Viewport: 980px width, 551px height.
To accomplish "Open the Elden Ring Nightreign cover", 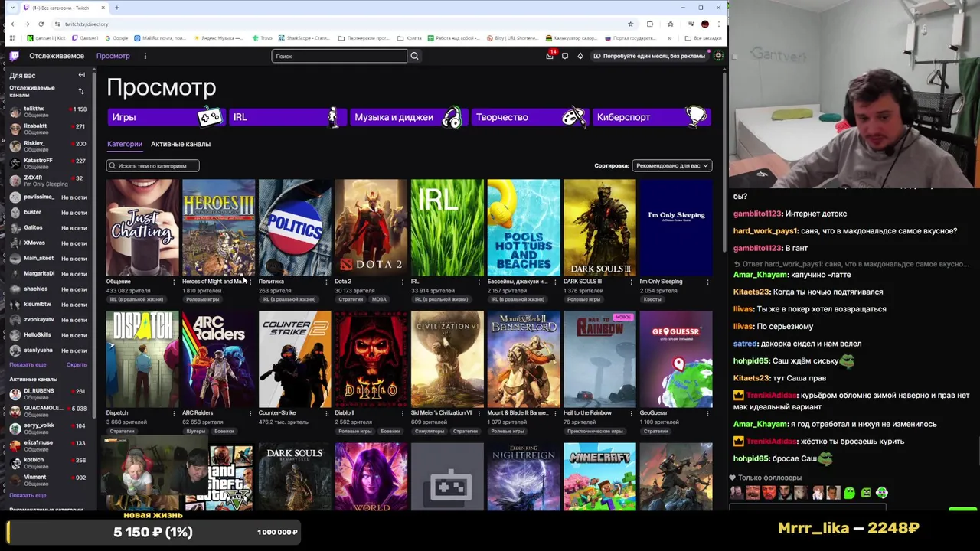I will pos(524,476).
